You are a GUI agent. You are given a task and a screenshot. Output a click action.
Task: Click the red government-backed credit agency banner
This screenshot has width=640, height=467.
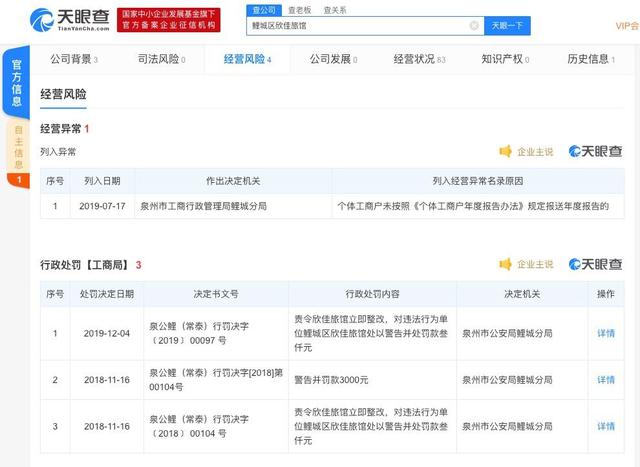(x=169, y=20)
